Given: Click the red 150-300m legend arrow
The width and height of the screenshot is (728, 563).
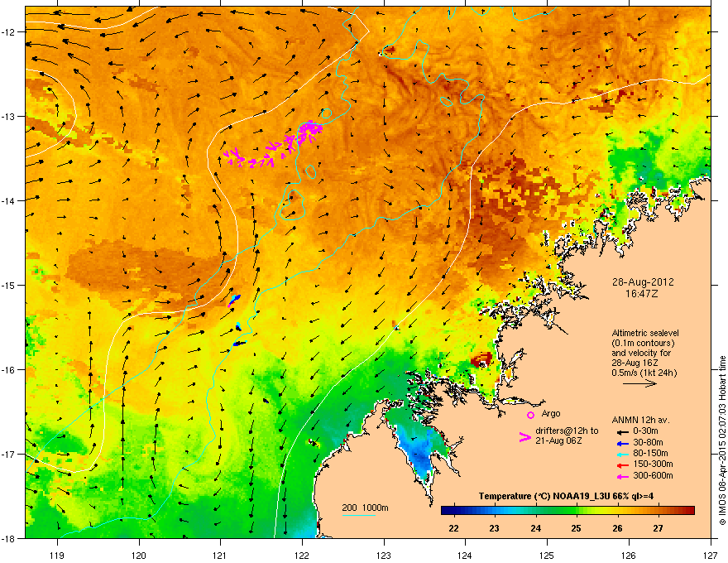Looking at the screenshot, I should pos(621,464).
